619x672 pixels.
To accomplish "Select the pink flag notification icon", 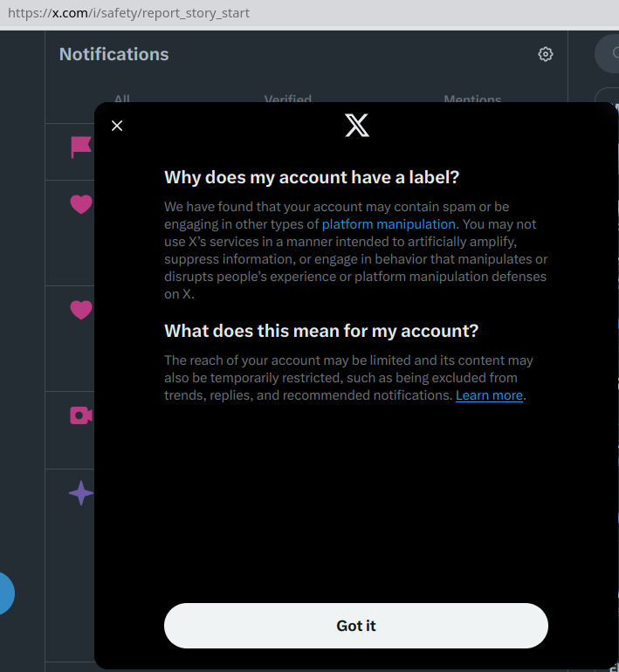I will pyautogui.click(x=81, y=147).
